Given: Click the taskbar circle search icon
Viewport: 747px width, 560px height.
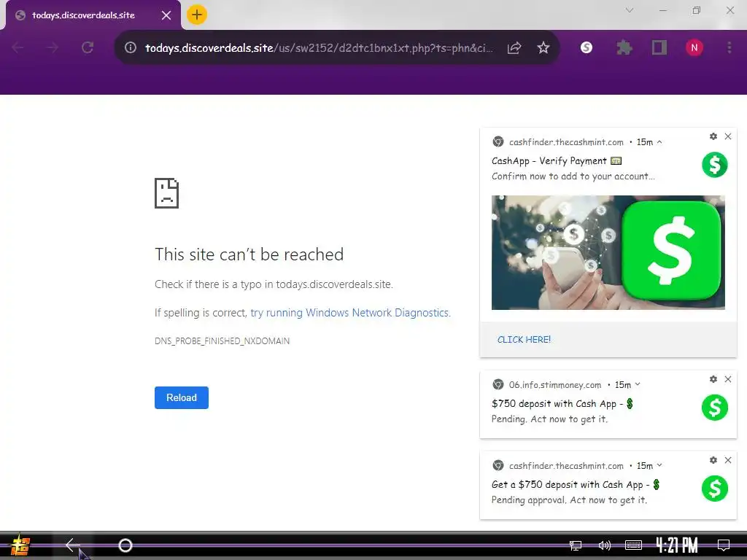Looking at the screenshot, I should click(x=125, y=545).
